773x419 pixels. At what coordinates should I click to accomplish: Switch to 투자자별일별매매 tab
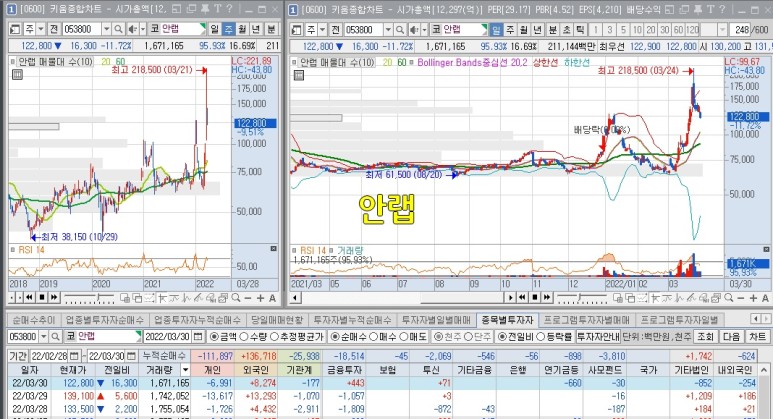click(x=436, y=320)
